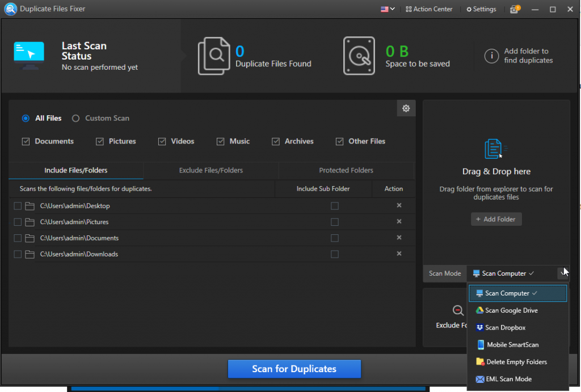Open Settings in the title bar
Image resolution: width=581 pixels, height=392 pixels.
click(481, 9)
